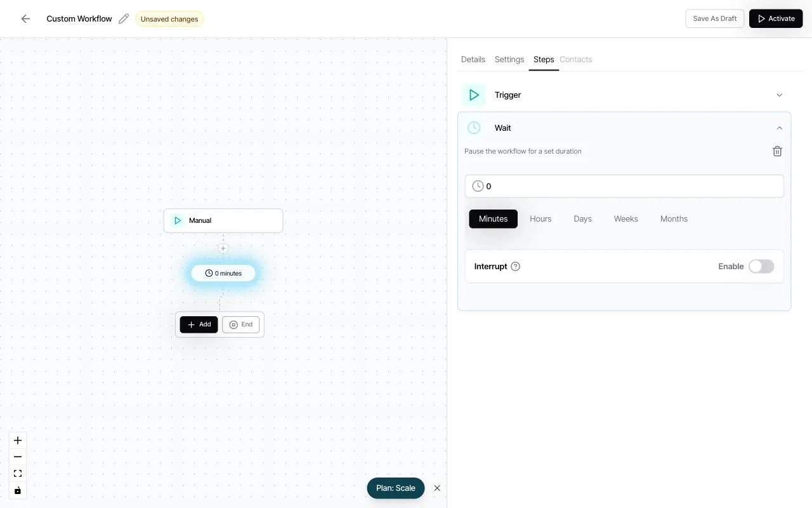Click the back arrow to leave the workflow
The height and width of the screenshot is (508, 812).
click(x=25, y=18)
